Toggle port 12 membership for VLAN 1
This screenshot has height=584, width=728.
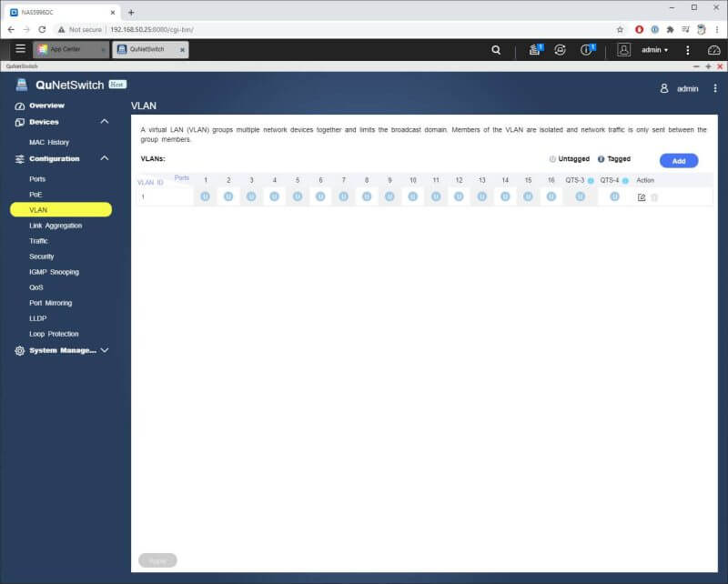[x=459, y=196]
